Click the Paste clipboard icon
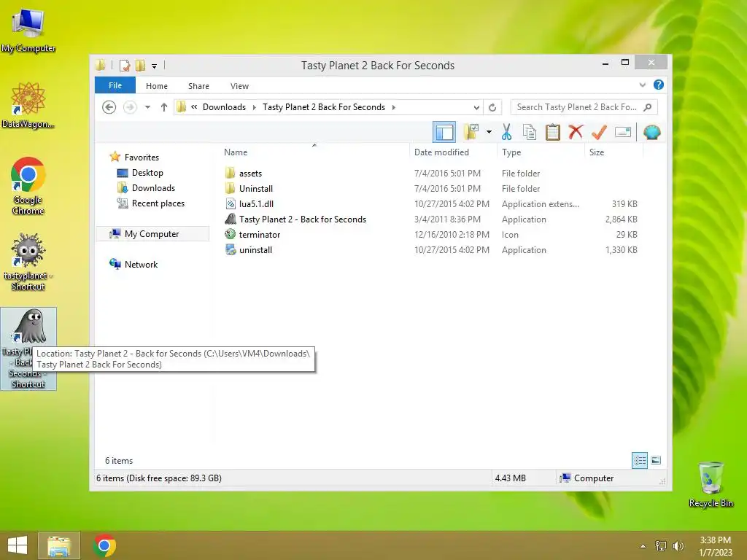The width and height of the screenshot is (747, 560). [x=553, y=133]
